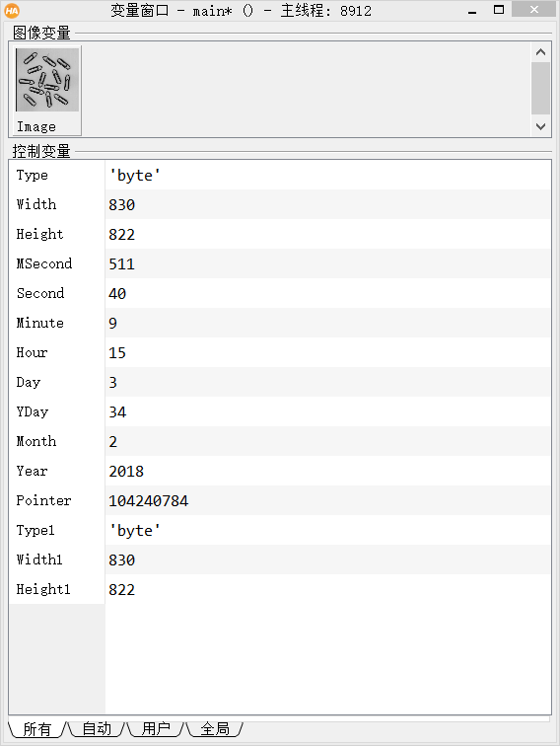Click the Height row value 822
Viewport: 560px width, 746px height.
tap(121, 234)
